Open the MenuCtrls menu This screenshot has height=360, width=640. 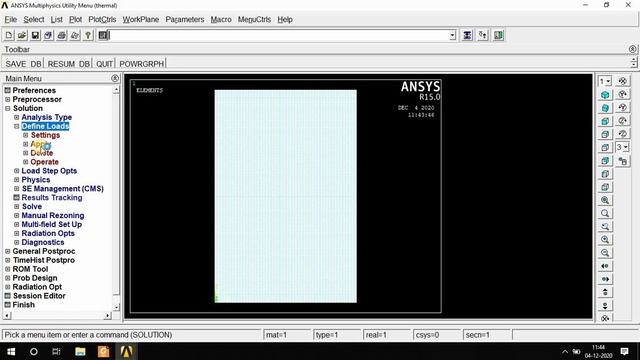[x=254, y=20]
